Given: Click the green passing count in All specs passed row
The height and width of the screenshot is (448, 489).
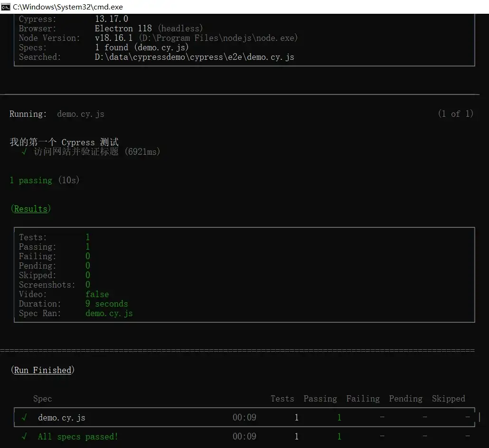Looking at the screenshot, I should coord(339,437).
